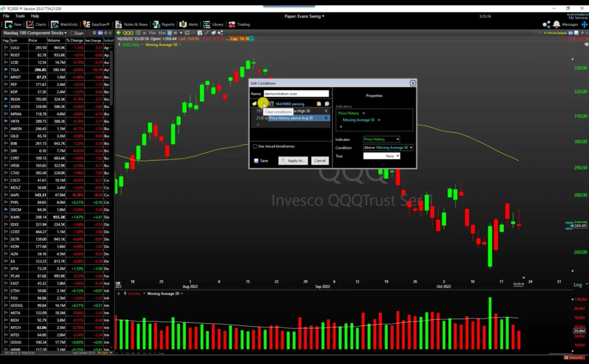Open the File menu
589x364 pixels.
5,16
